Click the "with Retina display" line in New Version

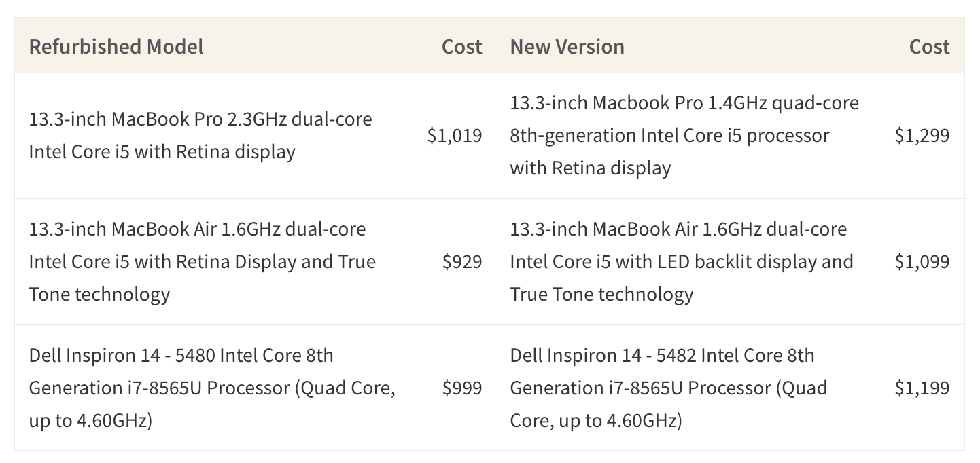tap(591, 168)
